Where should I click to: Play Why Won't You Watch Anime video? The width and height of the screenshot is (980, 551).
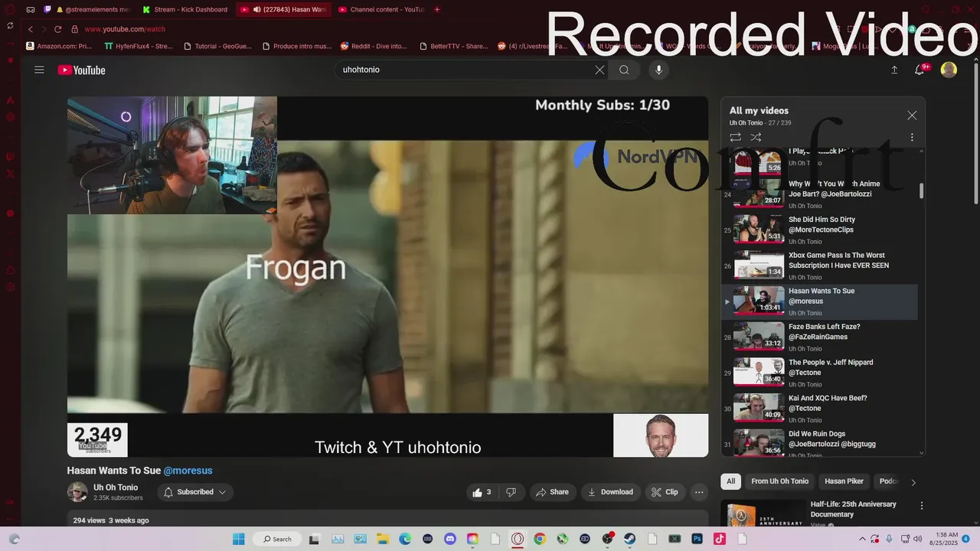tap(820, 194)
